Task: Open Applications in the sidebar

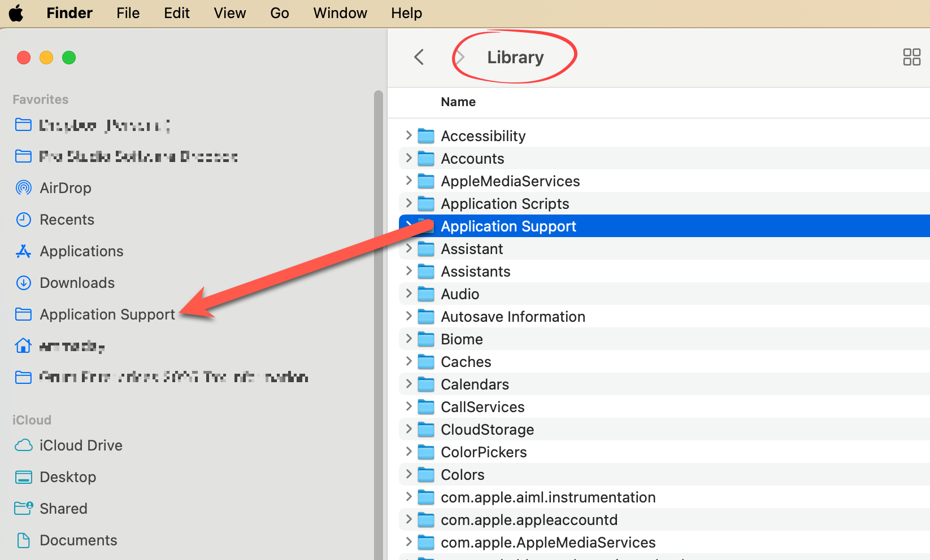Action: pyautogui.click(x=81, y=251)
